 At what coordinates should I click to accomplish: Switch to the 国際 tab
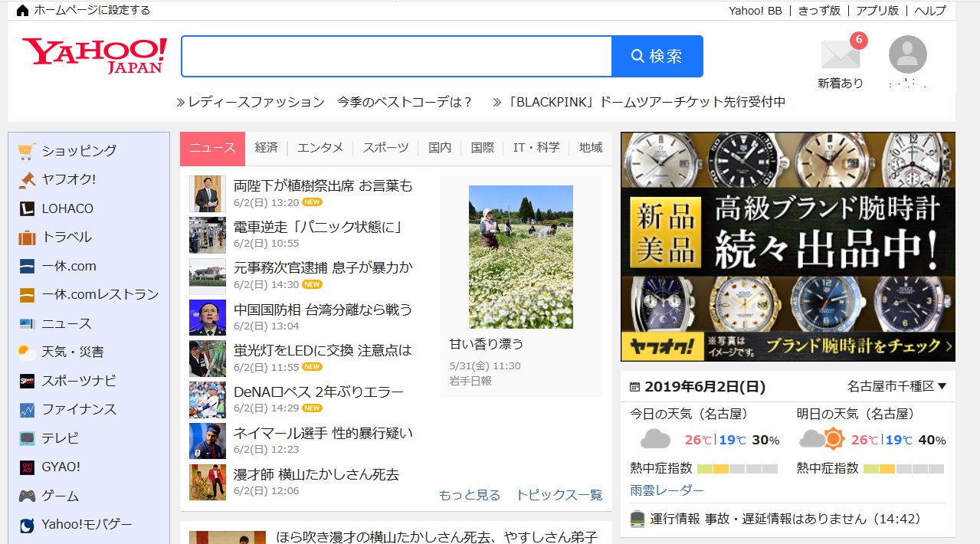(483, 148)
